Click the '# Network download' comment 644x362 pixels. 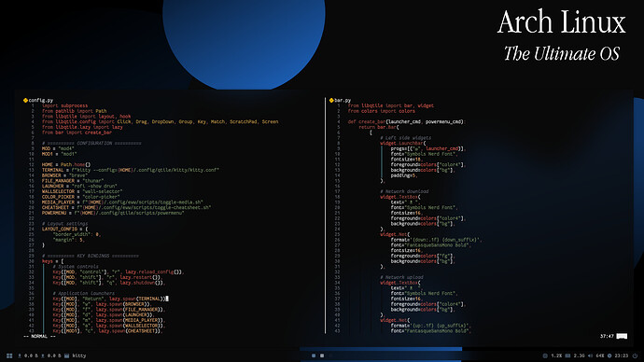click(404, 191)
